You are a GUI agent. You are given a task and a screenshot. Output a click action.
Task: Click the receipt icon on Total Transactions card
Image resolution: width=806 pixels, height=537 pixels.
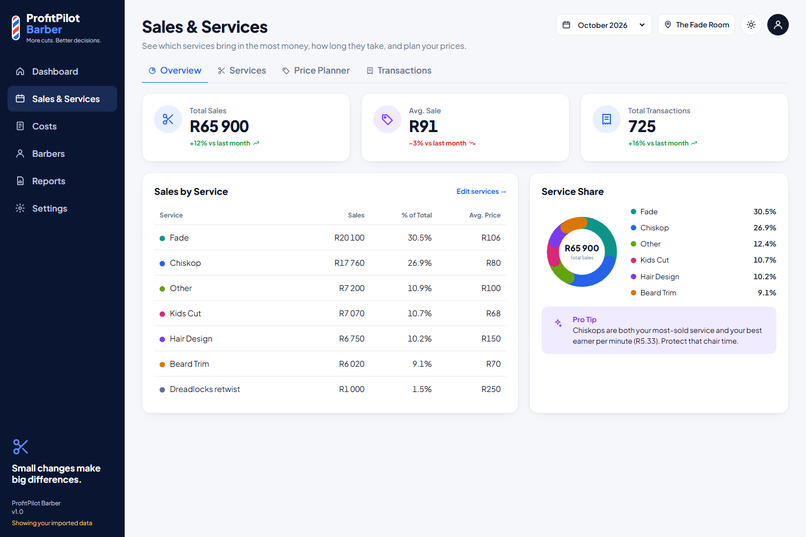[x=607, y=119]
